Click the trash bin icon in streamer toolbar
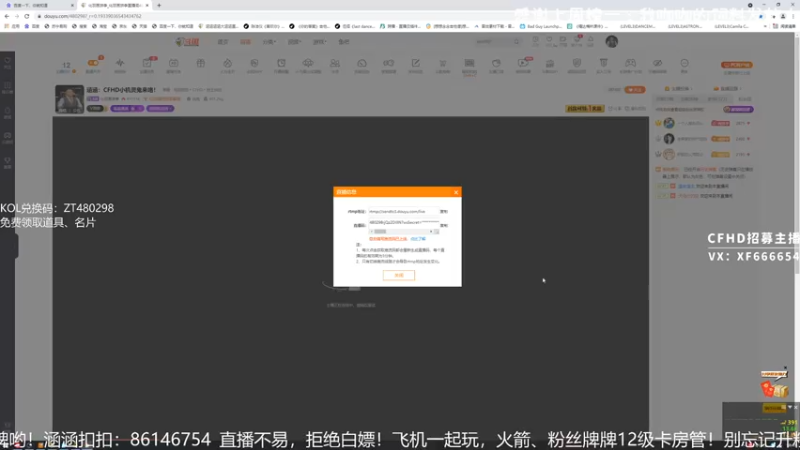 [604, 63]
